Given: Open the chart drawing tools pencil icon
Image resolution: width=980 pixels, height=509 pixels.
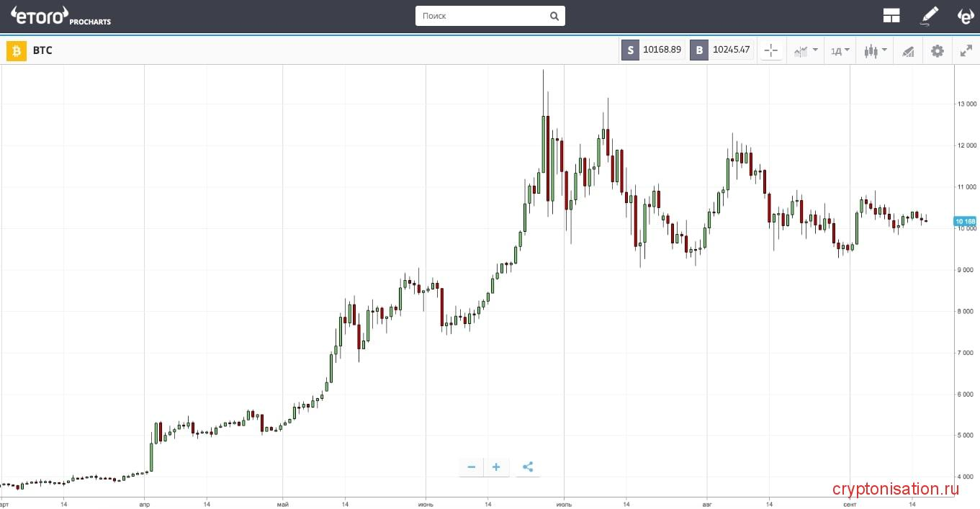Looking at the screenshot, I should (x=908, y=50).
